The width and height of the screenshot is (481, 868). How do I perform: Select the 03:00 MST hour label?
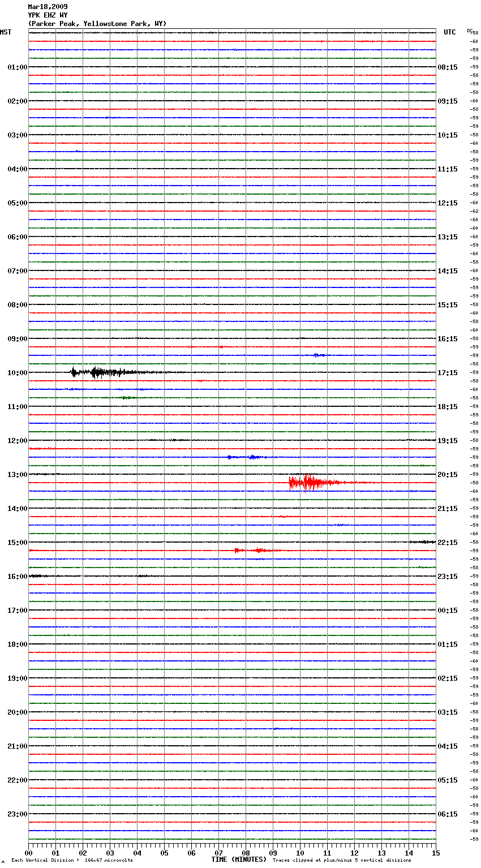coord(17,135)
